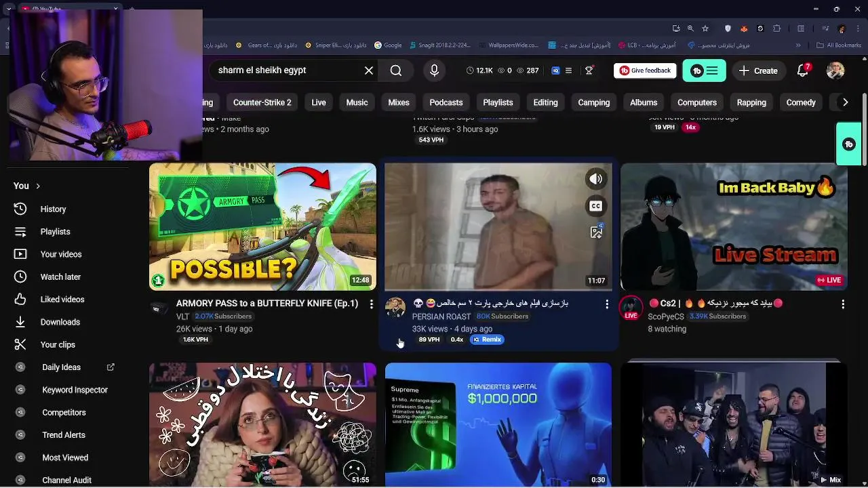This screenshot has height=488, width=868.
Task: Bookmark this page with star icon
Action: pos(705,28)
